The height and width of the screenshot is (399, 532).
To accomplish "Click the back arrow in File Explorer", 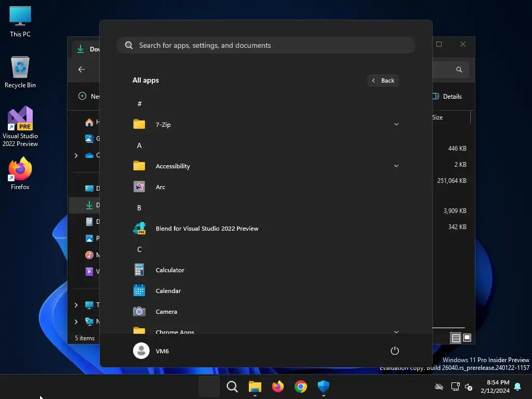I will point(82,69).
